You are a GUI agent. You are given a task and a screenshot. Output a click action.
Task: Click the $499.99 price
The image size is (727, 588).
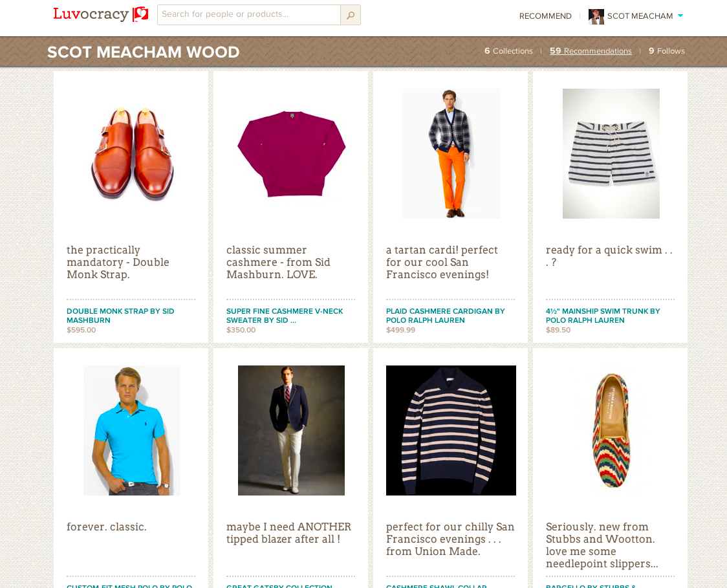point(400,330)
